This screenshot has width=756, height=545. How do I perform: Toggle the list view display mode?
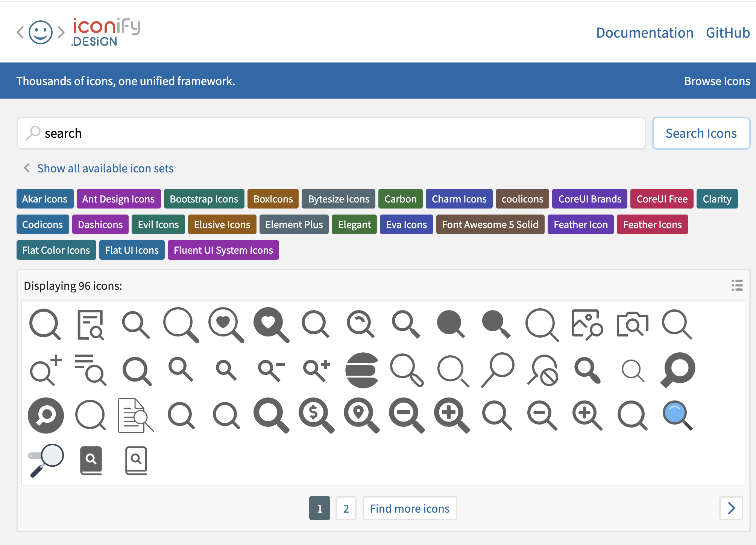(x=737, y=286)
